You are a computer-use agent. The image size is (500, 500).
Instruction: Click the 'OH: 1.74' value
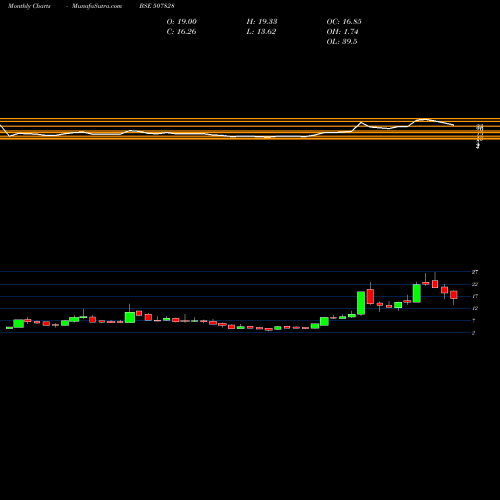point(342,32)
